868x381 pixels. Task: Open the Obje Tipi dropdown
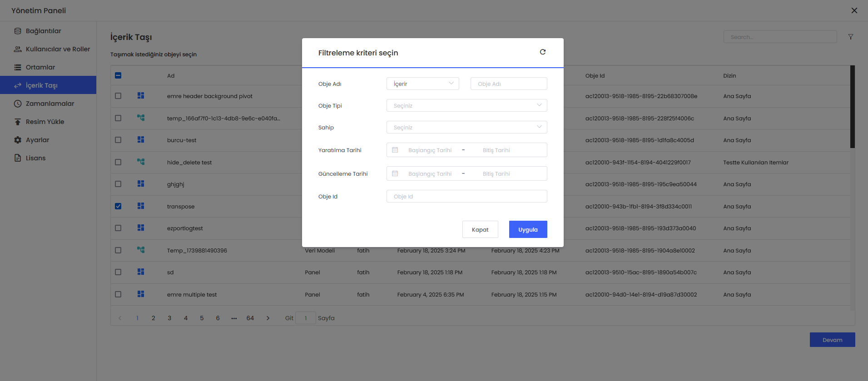(x=466, y=105)
